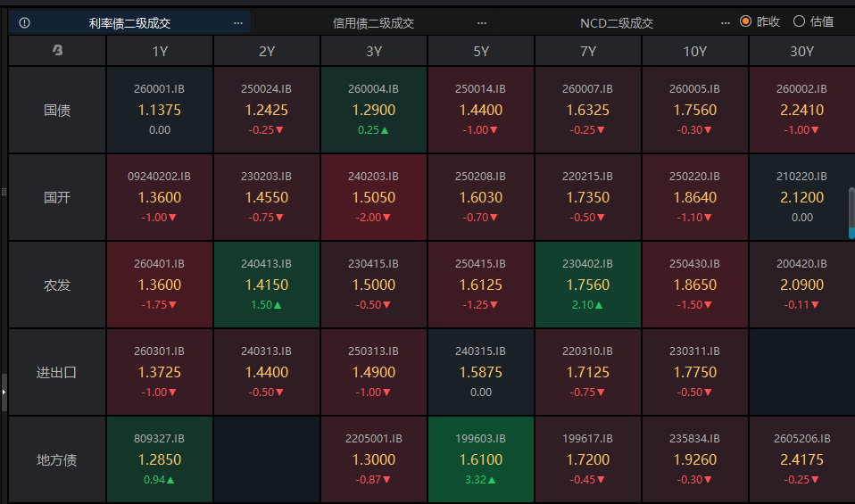Click the 进出口 row label
Viewport: 855px width, 504px height.
click(x=57, y=372)
